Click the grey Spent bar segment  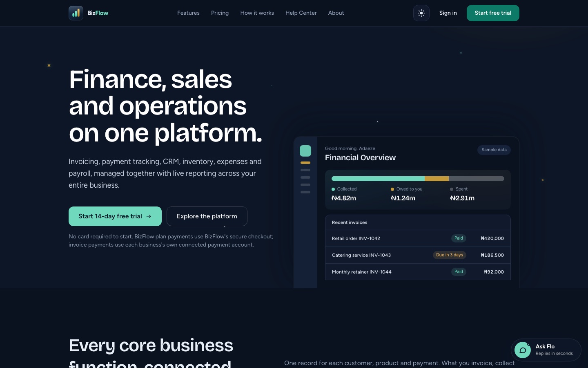[x=477, y=179]
